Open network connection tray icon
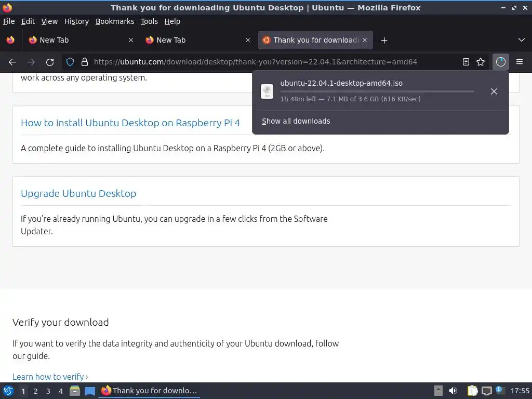Screen dimensions: 532x399 tap(487, 391)
